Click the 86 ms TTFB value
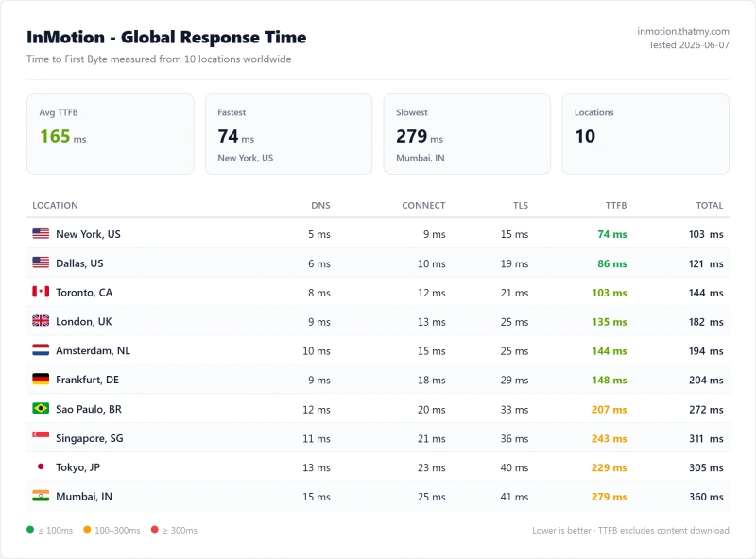Screen dimensions: 756x559 pos(612,263)
